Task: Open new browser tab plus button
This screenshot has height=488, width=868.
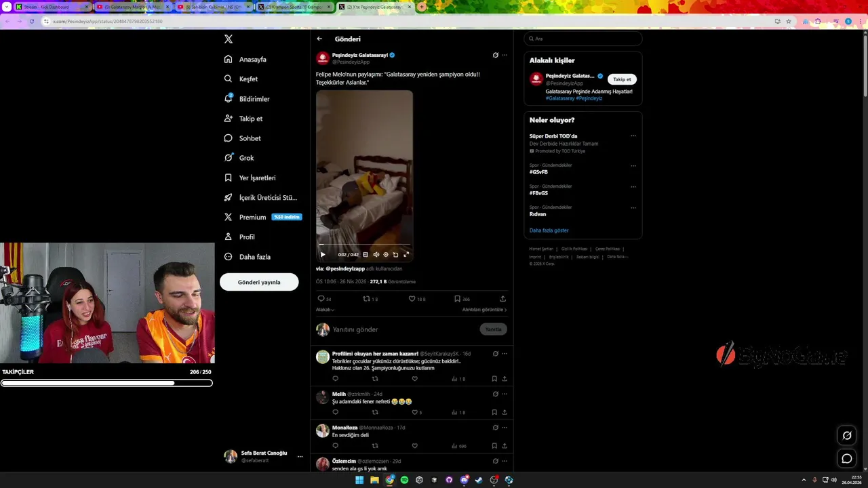Action: pyautogui.click(x=422, y=7)
